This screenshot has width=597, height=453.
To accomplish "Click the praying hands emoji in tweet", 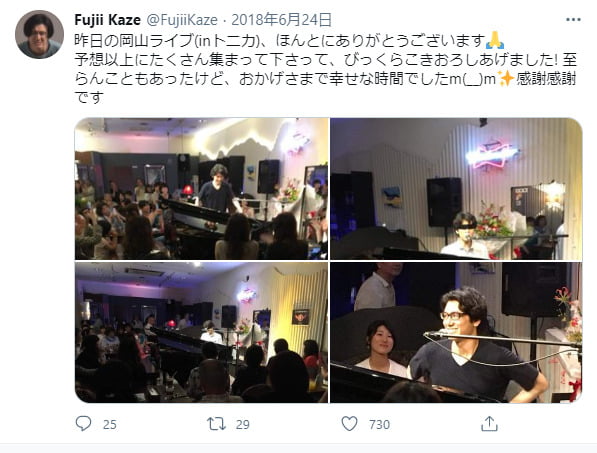I will pyautogui.click(x=495, y=40).
